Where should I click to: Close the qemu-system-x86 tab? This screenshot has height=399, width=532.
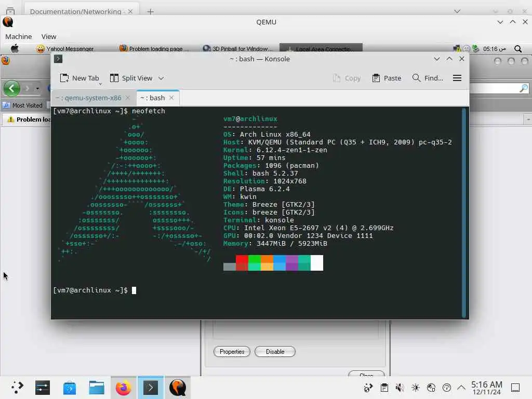tap(128, 98)
